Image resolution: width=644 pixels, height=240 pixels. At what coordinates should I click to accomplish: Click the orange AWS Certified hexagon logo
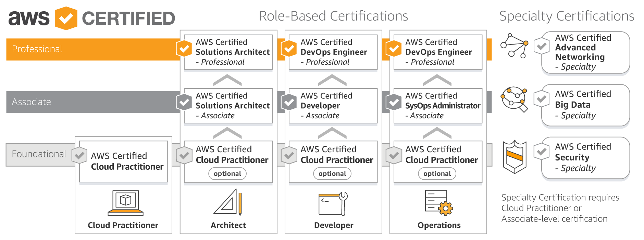click(66, 18)
